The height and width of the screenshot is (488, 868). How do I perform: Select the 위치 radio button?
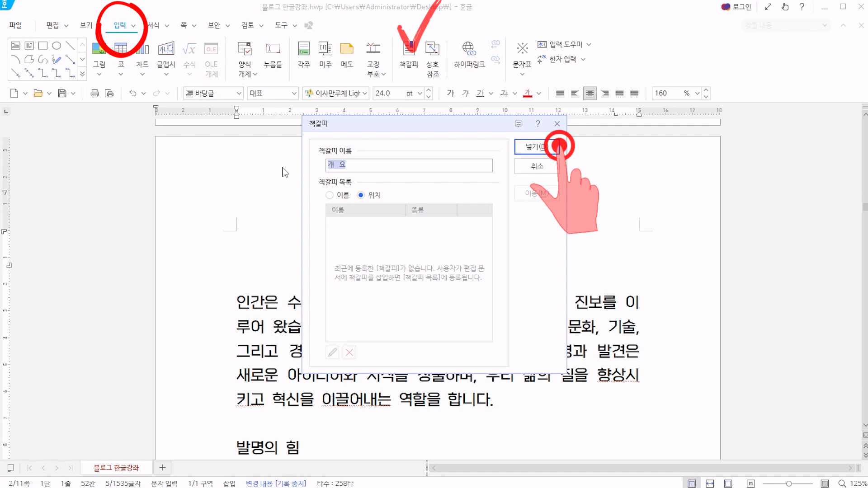tap(361, 195)
